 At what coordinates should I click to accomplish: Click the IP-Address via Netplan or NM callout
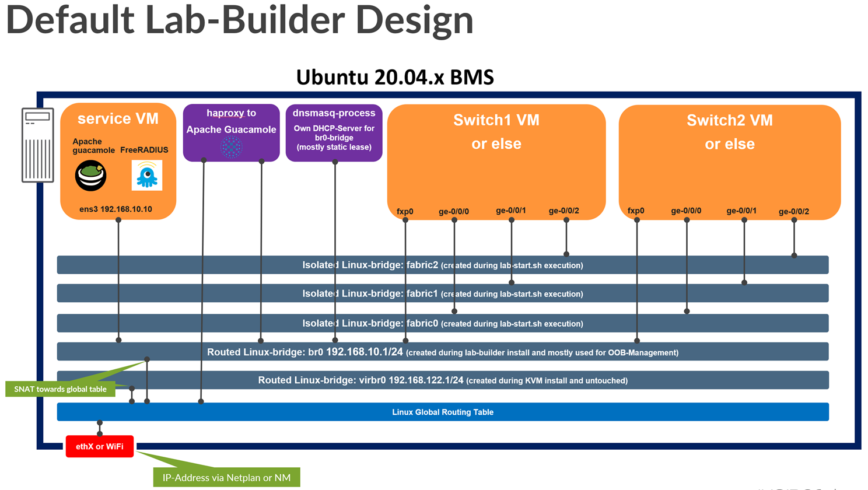[x=226, y=477]
